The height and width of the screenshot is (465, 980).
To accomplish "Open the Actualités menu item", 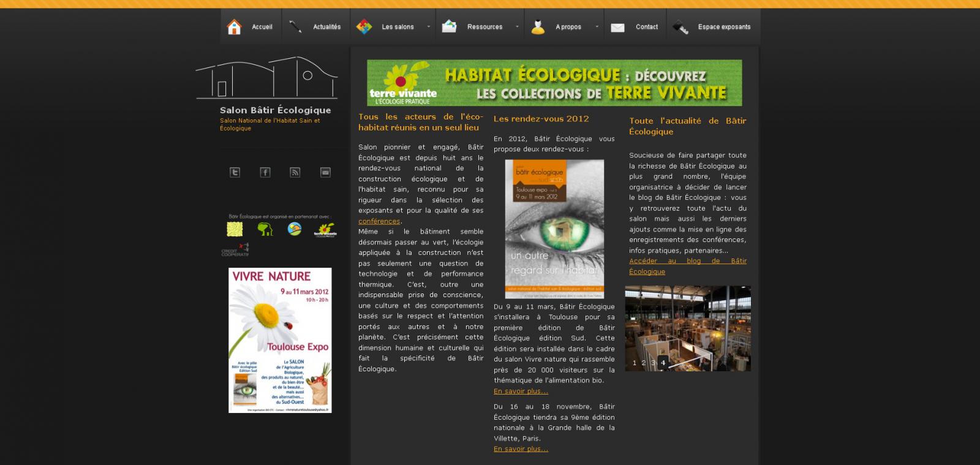I will (x=326, y=27).
